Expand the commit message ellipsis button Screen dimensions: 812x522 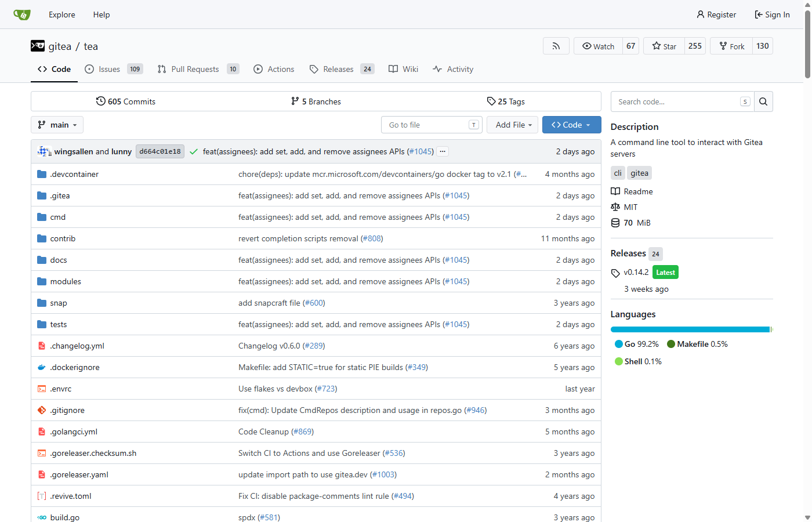click(443, 151)
